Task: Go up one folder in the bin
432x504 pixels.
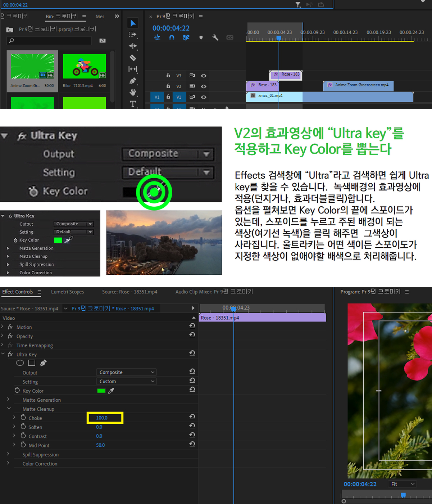Action: [x=10, y=30]
